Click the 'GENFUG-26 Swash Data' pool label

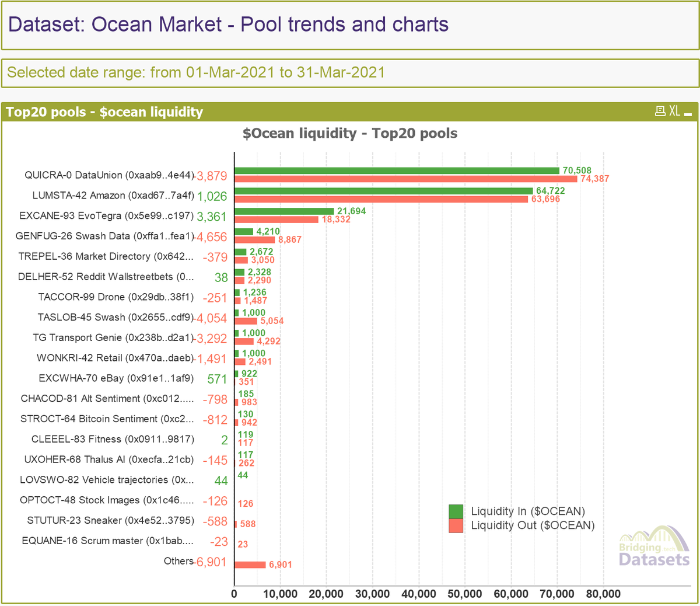105,236
